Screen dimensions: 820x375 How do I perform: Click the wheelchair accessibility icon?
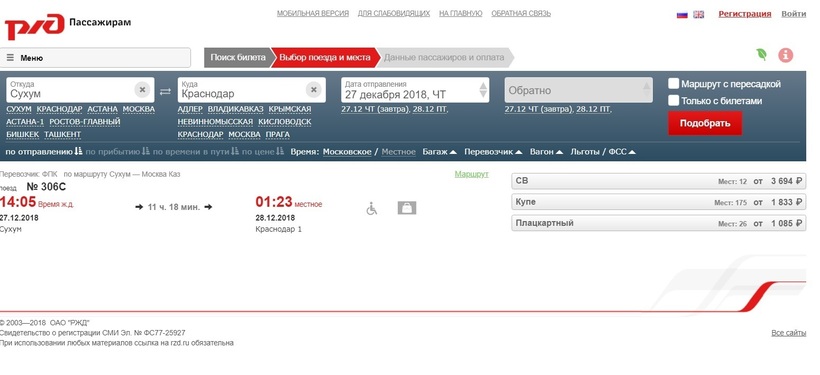point(371,208)
